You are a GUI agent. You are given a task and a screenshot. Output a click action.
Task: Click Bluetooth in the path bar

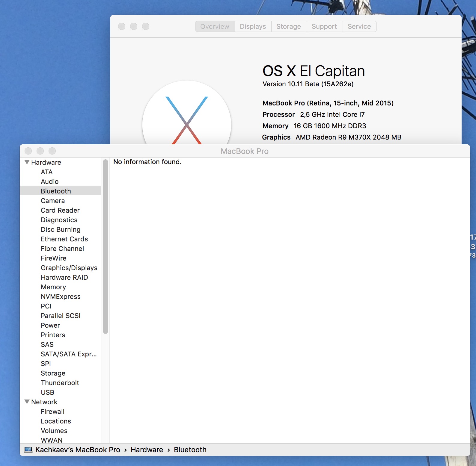coord(190,450)
